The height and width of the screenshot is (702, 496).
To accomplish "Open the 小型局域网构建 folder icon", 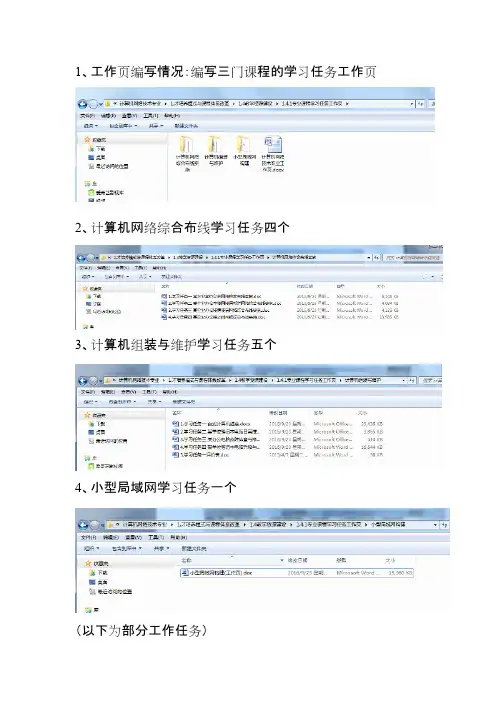I will pos(243,144).
